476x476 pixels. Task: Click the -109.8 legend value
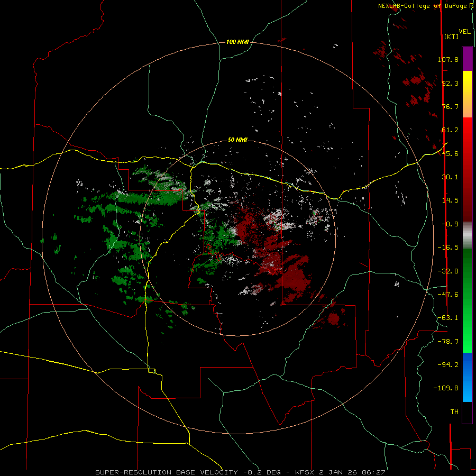(x=446, y=388)
